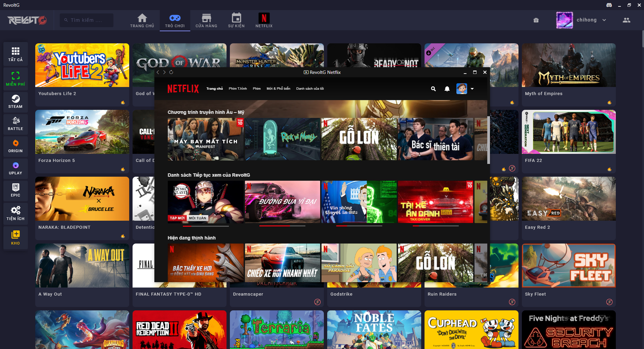Open the FIFA 22 game card

point(569,142)
